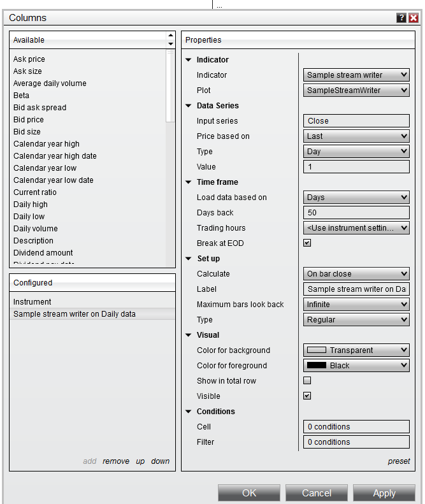Viewport: 425px width, 504px height.
Task: Click the Available list scrollbar thumb
Action: point(170,86)
